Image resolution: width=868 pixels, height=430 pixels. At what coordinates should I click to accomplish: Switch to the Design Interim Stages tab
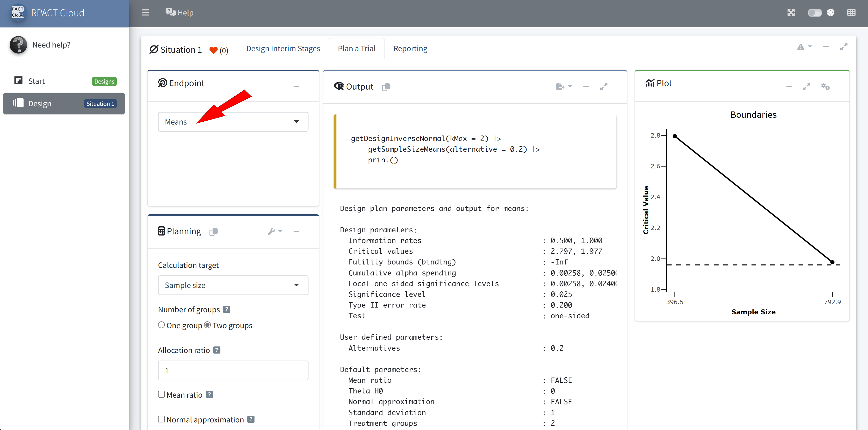(283, 49)
